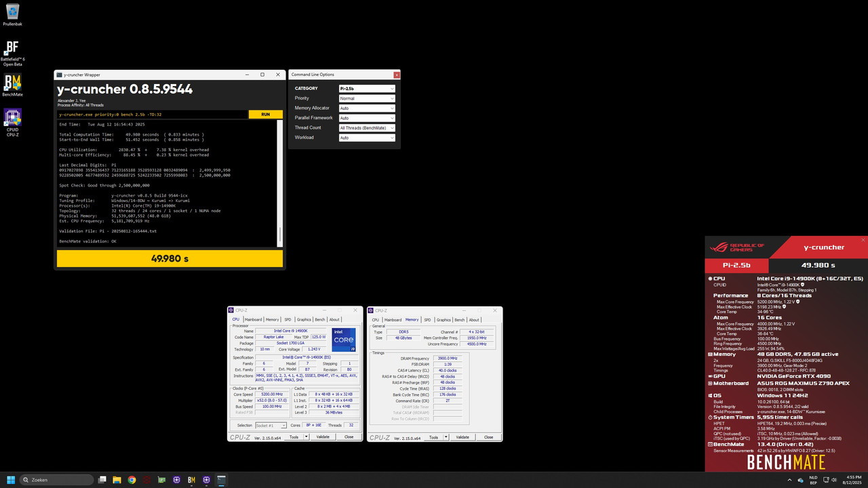Screen dimensions: 868x488
Task: Click Validate in the left CPU-Z window
Action: point(323,437)
